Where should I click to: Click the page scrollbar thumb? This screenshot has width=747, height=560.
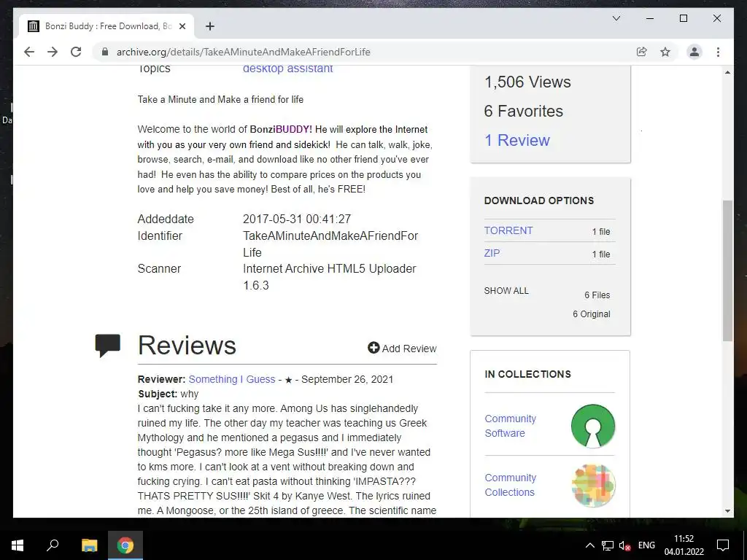727,271
